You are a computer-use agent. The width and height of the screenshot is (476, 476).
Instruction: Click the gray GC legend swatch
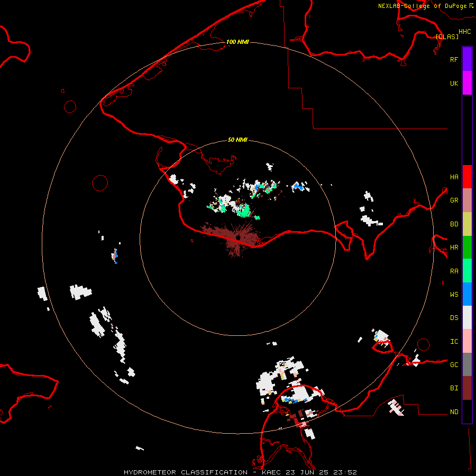tap(467, 364)
